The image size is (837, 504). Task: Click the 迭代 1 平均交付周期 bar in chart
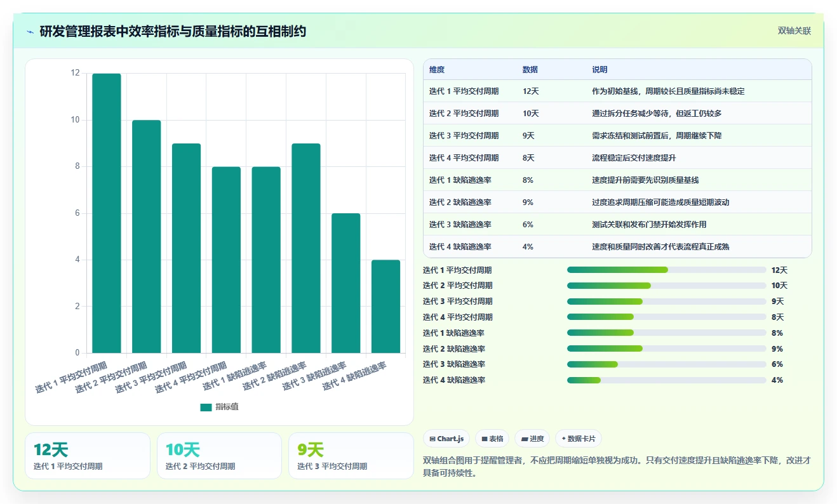107,213
